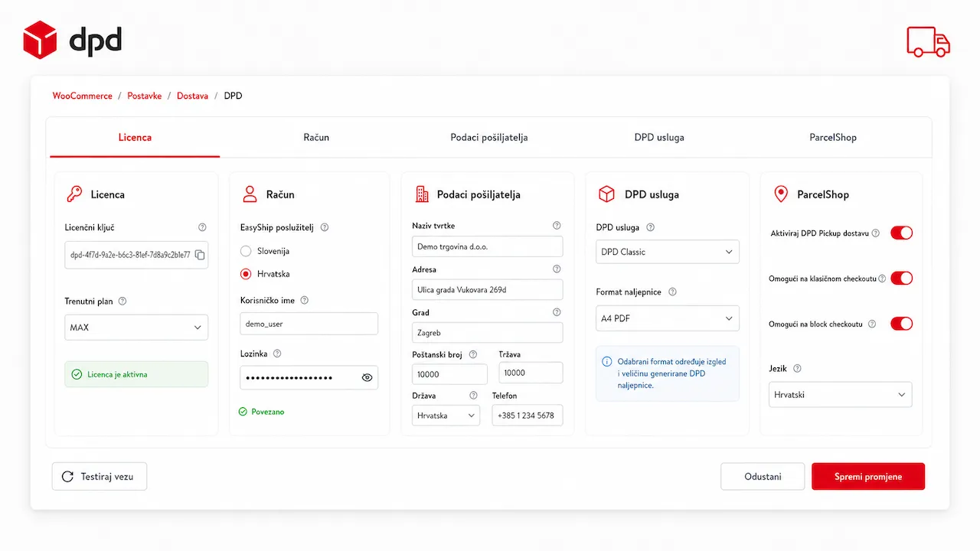Show the Grad field help tooltip
Screen dimensions: 980x551
[x=557, y=312]
